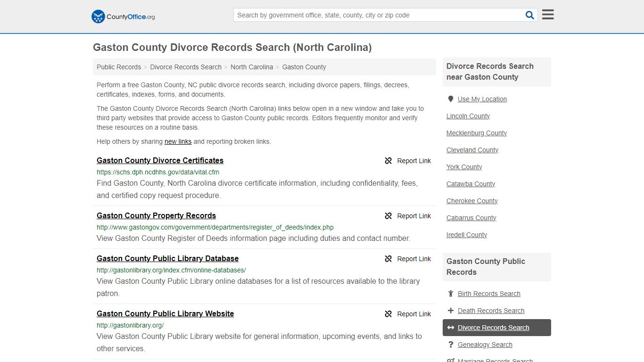Select Use My Location
This screenshot has width=644, height=362.
point(482,99)
